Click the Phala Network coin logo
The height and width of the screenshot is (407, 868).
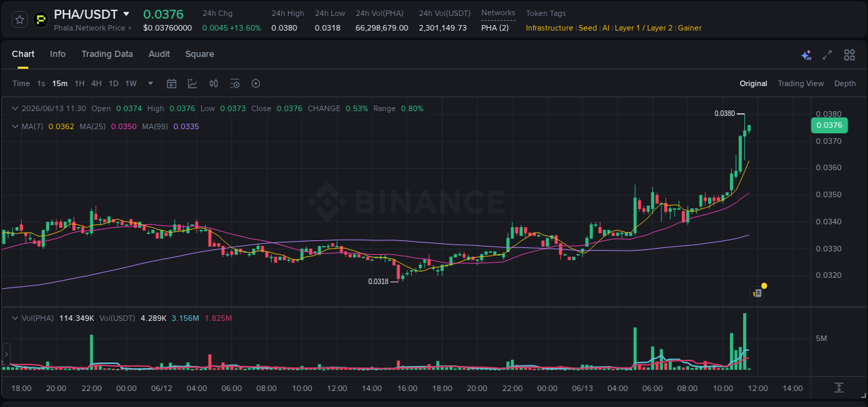pyautogui.click(x=41, y=19)
